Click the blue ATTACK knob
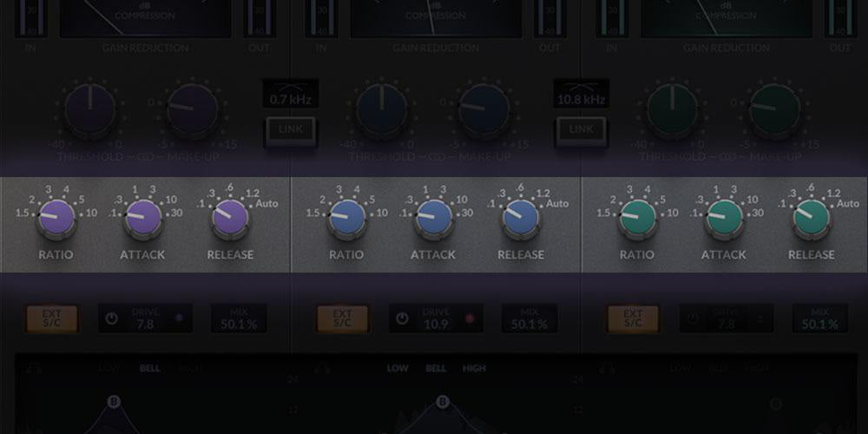Screen dimensions: 868x434 click(434, 217)
